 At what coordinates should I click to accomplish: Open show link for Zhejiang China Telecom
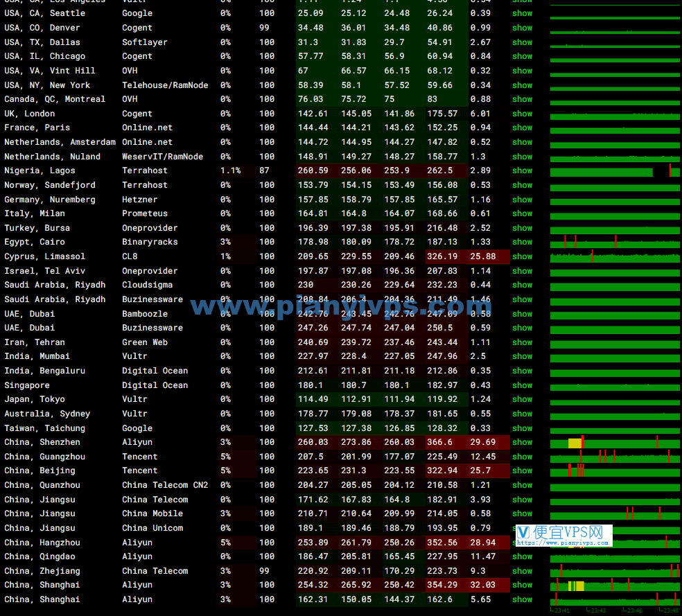coord(522,571)
